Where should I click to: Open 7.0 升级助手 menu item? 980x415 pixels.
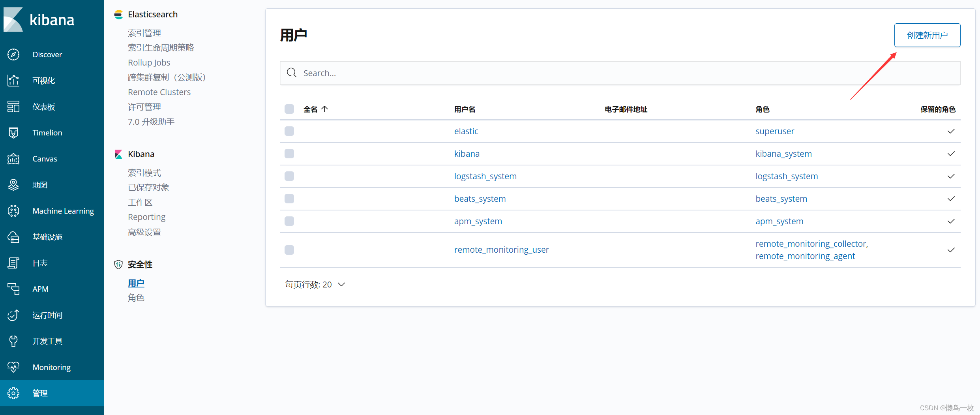coord(151,122)
